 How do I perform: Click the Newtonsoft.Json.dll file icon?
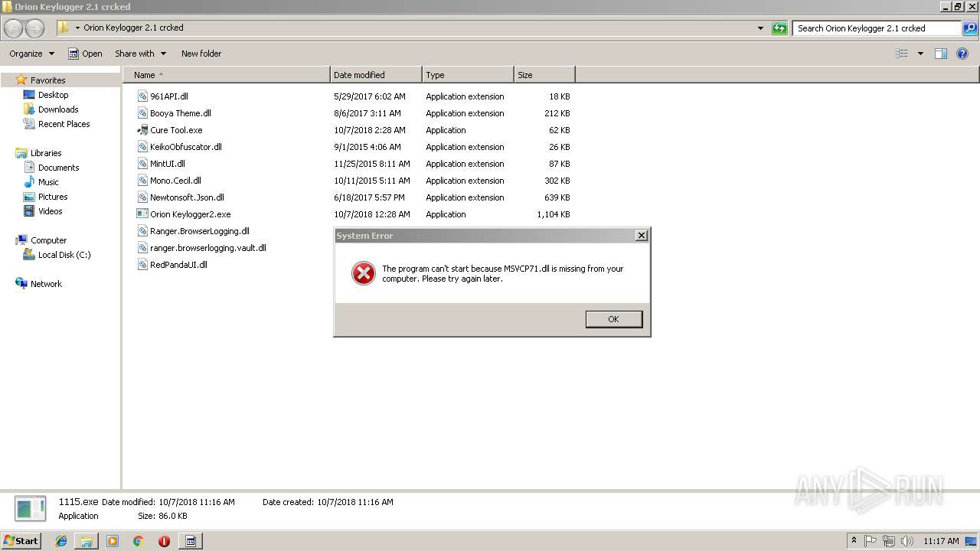[x=142, y=197]
